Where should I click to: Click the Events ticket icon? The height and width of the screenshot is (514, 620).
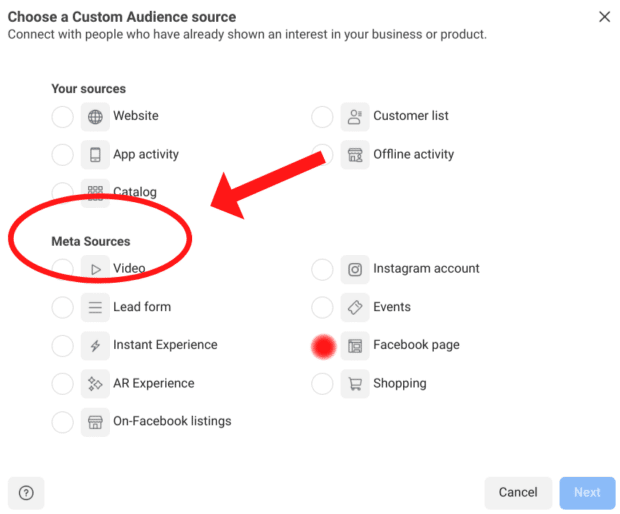pos(355,307)
